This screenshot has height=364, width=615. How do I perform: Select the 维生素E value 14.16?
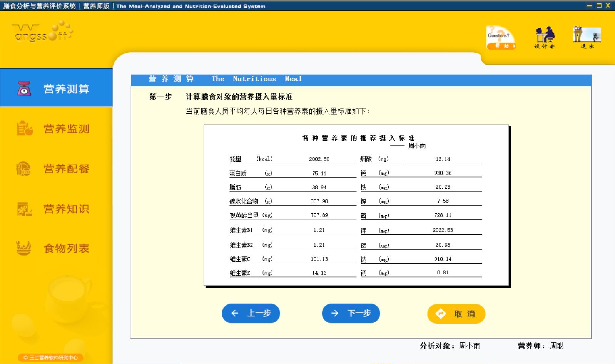[x=319, y=273]
